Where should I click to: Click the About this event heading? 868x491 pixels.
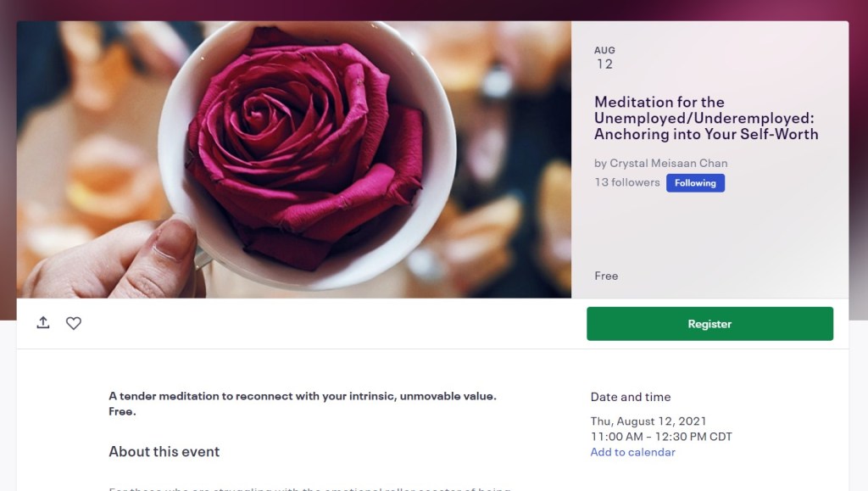coord(164,451)
